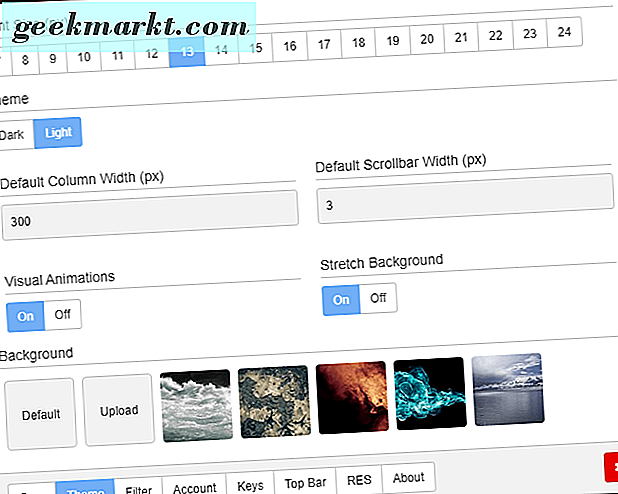
Task: Go to the Top Bar tab
Action: click(x=305, y=483)
